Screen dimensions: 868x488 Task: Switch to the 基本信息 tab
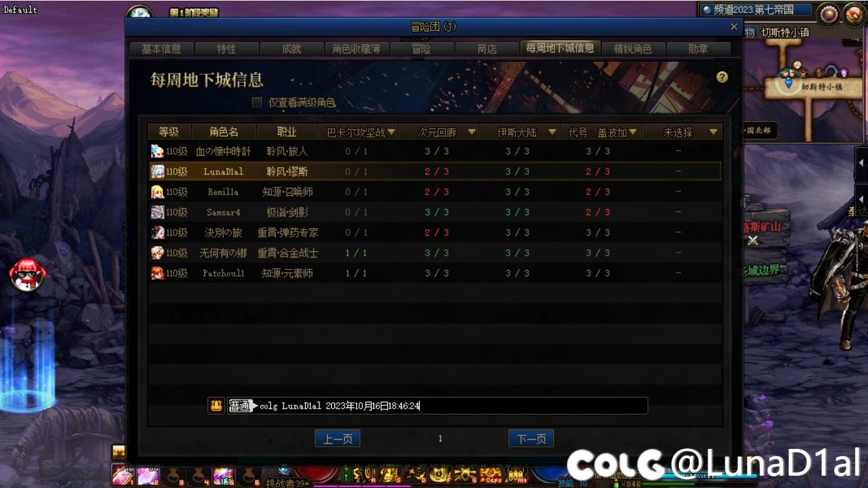point(161,49)
